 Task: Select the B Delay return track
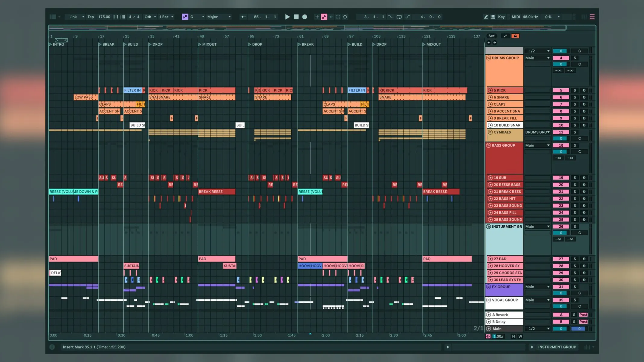504,322
